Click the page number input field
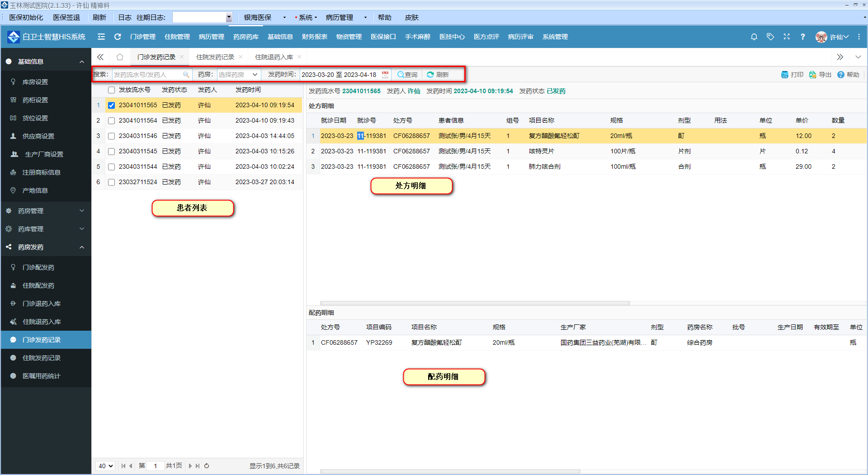This screenshot has height=475, width=868. pyautogui.click(x=156, y=466)
